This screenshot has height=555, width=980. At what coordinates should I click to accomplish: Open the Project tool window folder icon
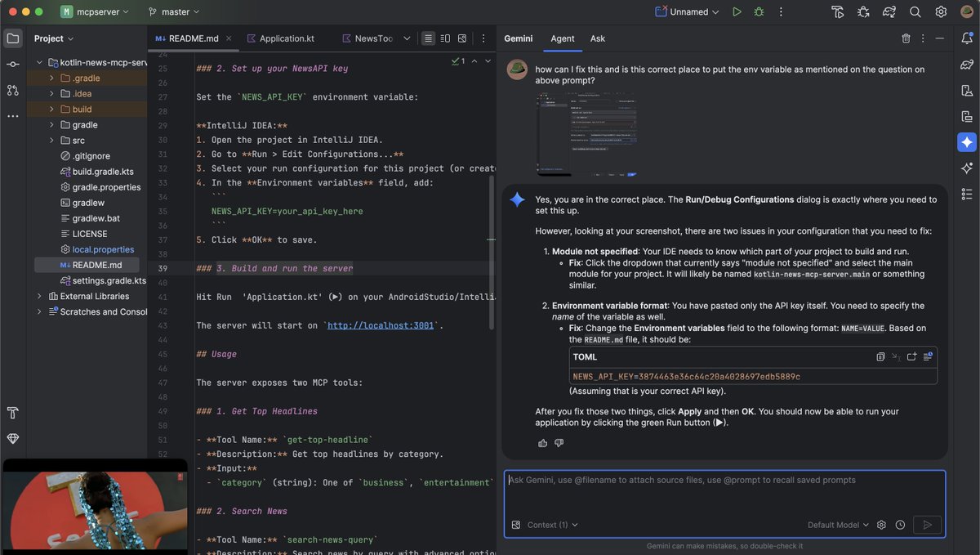(x=13, y=38)
